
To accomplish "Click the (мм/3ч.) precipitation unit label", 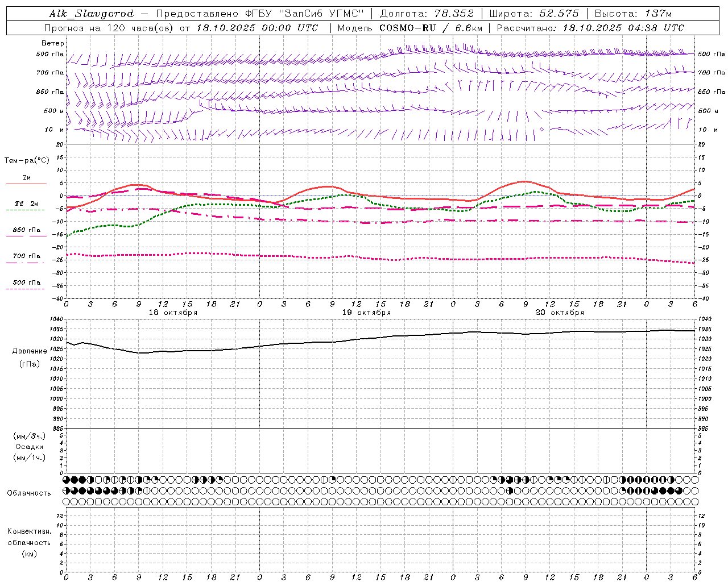I will (x=30, y=436).
